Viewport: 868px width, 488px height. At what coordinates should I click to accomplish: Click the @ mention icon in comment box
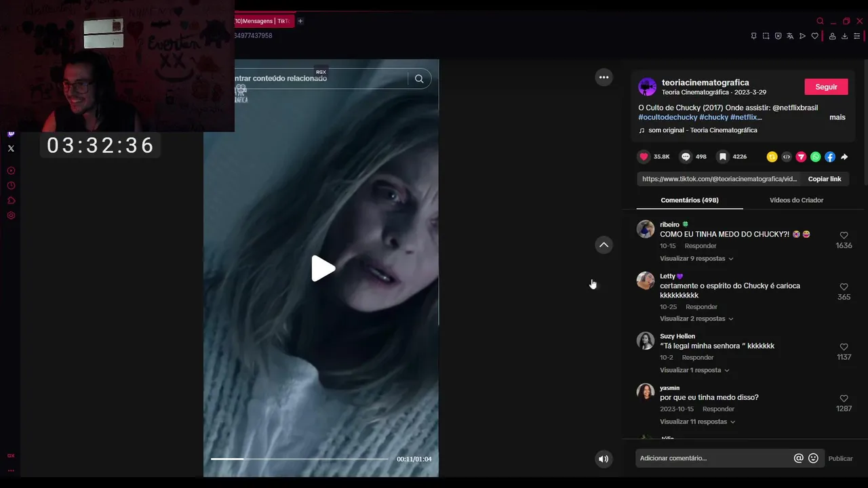[799, 458]
